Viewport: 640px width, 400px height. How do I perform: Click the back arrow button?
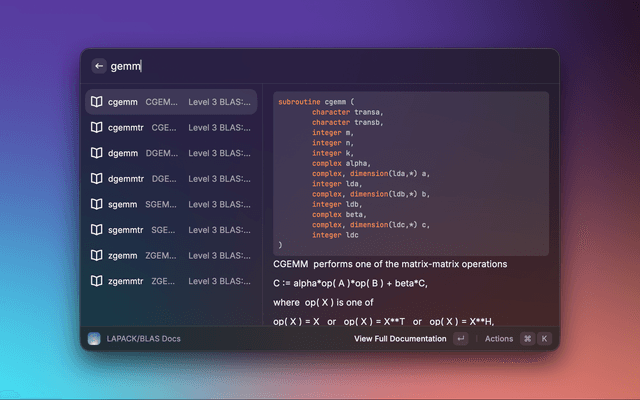click(99, 66)
